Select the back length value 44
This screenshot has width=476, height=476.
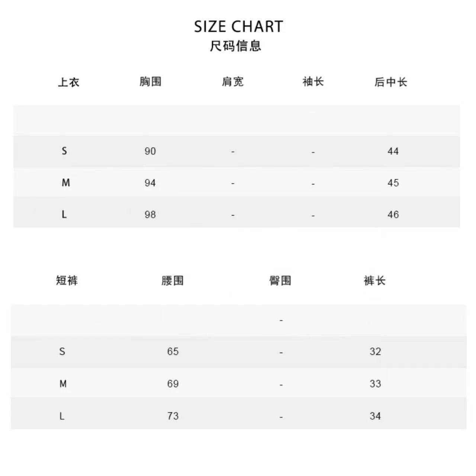[x=393, y=151]
